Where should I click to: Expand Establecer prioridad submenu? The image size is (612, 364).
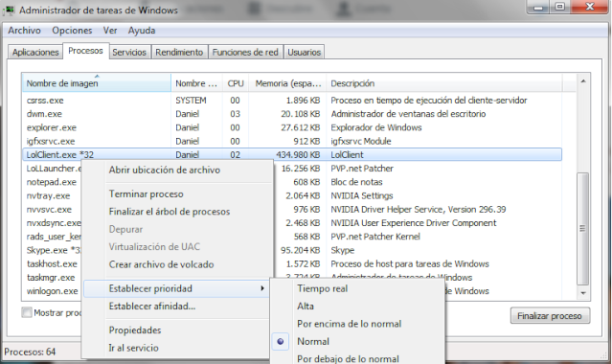(177, 288)
